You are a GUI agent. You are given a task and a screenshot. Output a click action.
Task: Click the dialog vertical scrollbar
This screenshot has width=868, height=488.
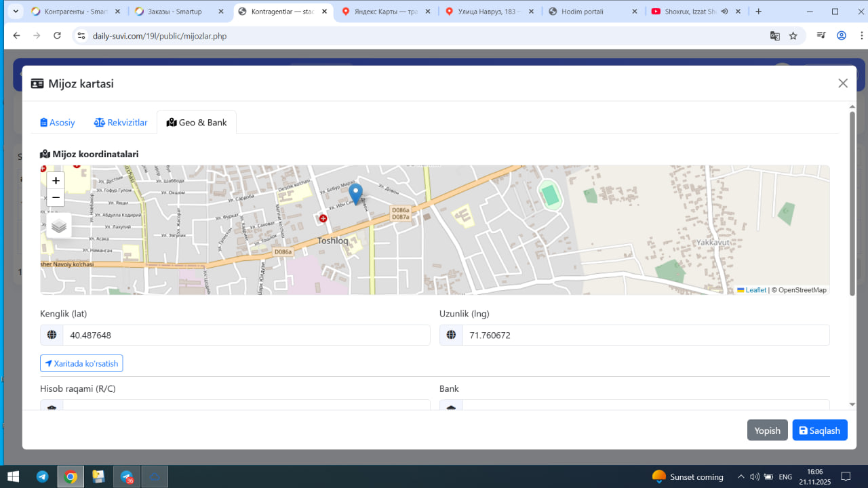pos(852,203)
